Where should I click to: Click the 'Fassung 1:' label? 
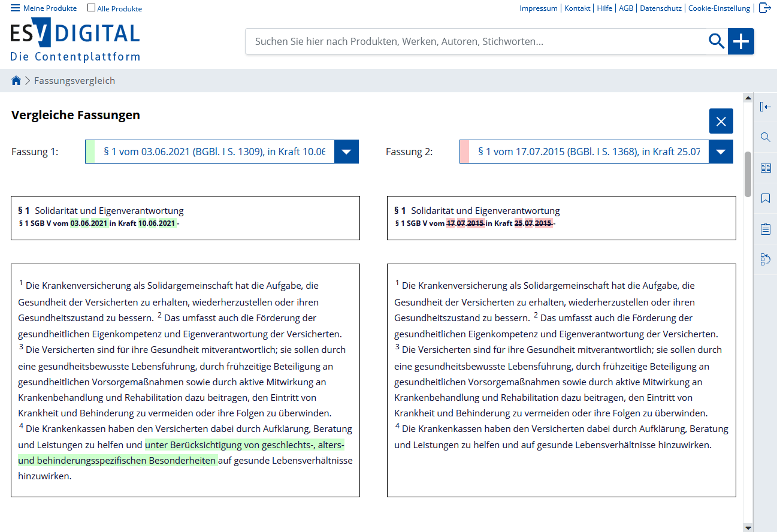tap(35, 152)
